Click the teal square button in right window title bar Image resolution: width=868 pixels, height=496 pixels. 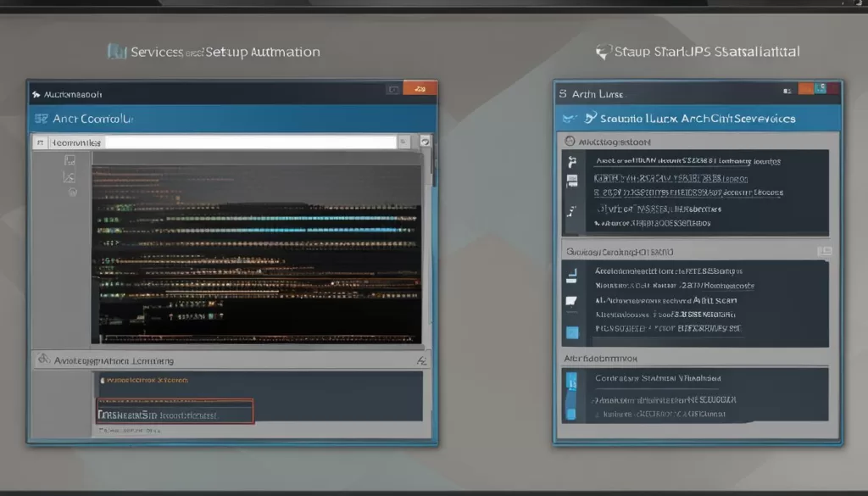[x=821, y=88]
